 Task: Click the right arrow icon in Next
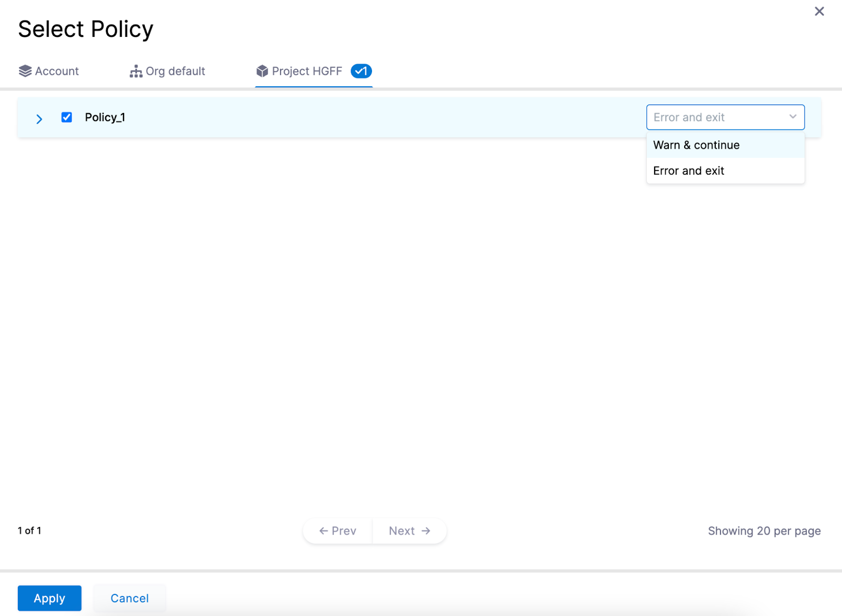point(426,531)
